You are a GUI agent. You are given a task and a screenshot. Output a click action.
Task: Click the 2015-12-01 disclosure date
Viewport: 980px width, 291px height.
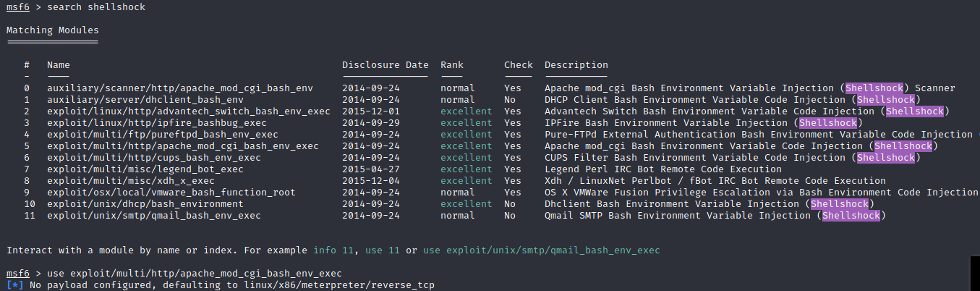371,111
